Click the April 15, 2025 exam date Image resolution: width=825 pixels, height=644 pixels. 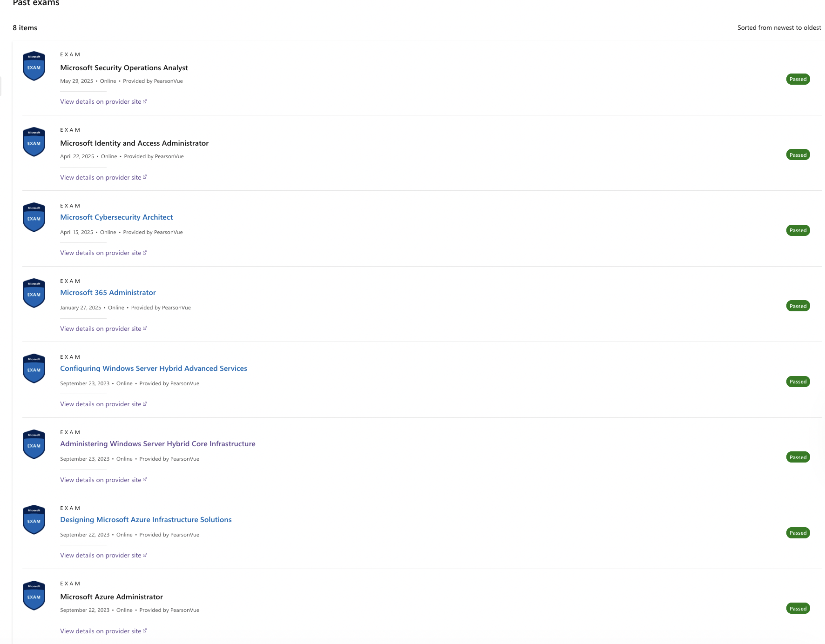(76, 232)
